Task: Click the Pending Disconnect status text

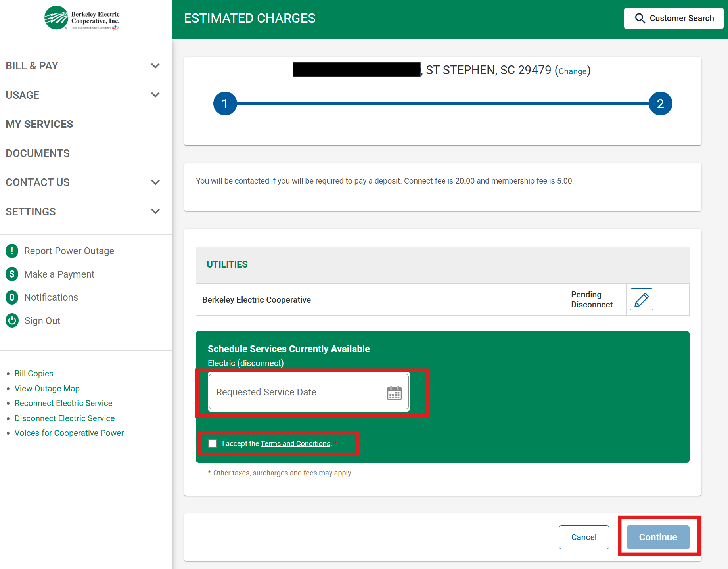Action: 592,299
